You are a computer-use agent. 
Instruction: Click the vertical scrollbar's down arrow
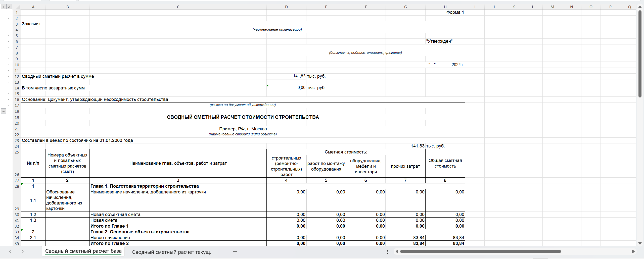click(x=640, y=243)
